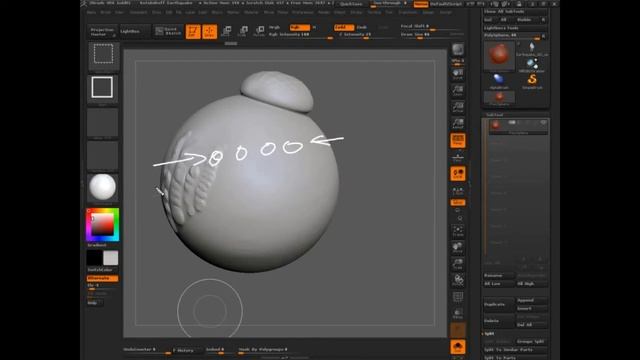This screenshot has width=640, height=360.
Task: Toggle the orange Alternate button
Action: (102, 278)
